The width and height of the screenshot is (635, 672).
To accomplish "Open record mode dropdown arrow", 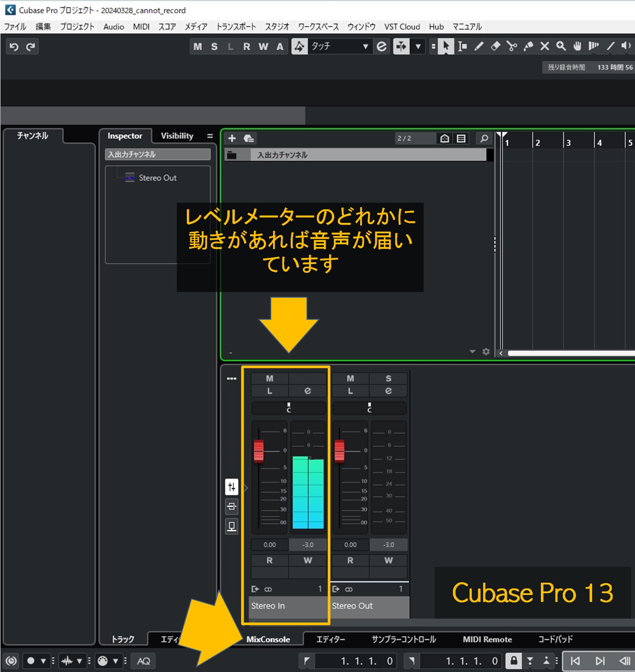I will click(x=43, y=661).
